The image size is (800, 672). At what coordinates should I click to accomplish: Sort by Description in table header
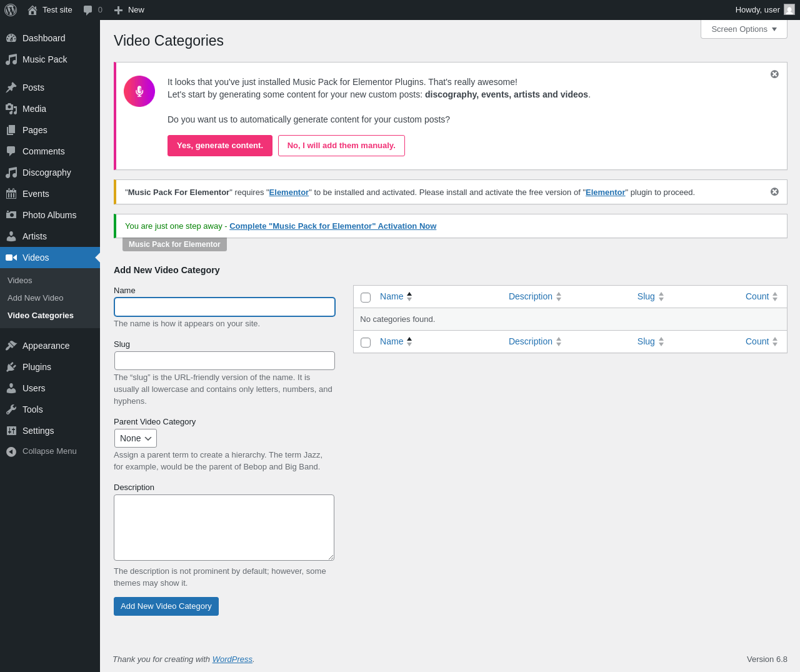535,296
